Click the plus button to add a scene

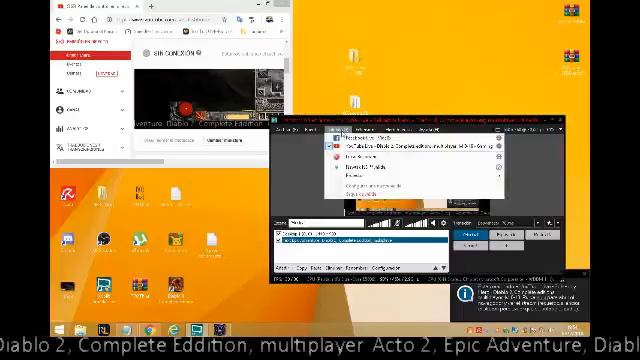(506, 246)
